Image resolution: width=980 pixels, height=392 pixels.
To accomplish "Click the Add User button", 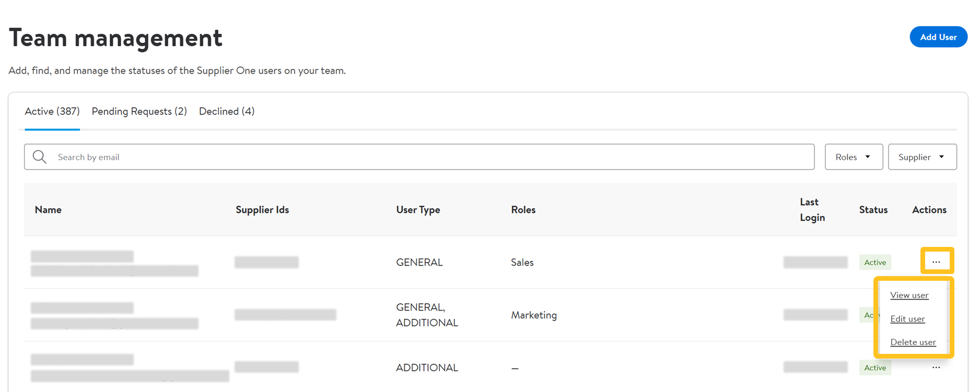I will point(938,37).
